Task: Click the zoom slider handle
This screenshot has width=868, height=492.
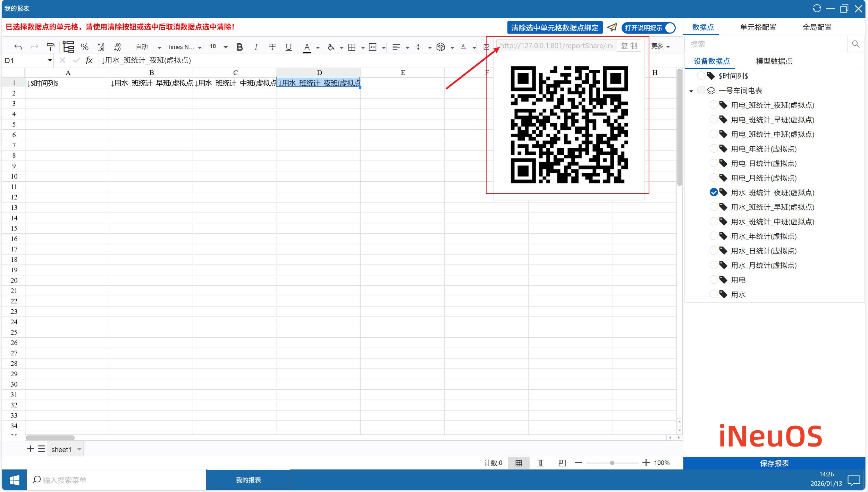Action: tap(612, 463)
